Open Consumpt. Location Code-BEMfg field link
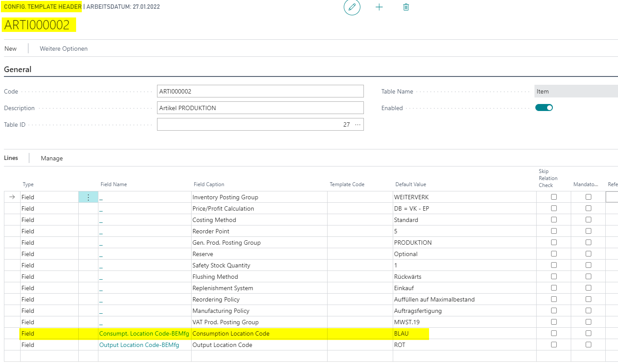618x364 pixels. [144, 333]
